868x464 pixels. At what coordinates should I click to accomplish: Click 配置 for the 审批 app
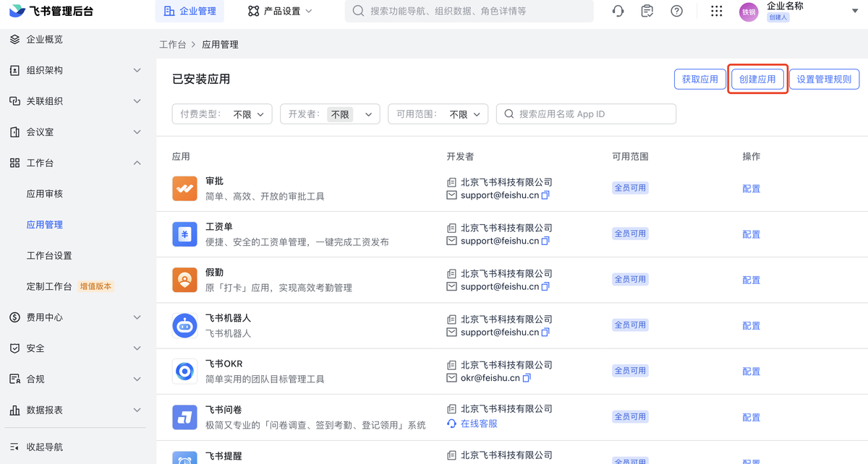[x=752, y=189]
